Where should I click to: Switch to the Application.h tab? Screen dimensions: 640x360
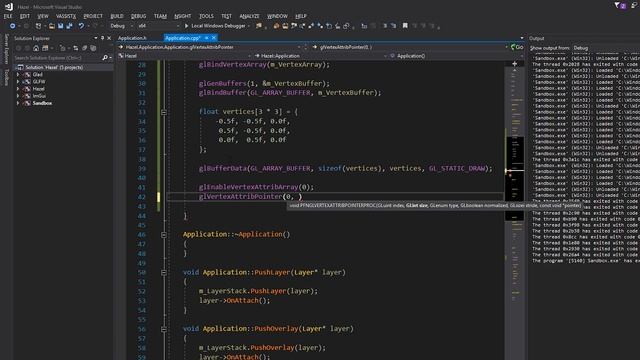pos(132,38)
